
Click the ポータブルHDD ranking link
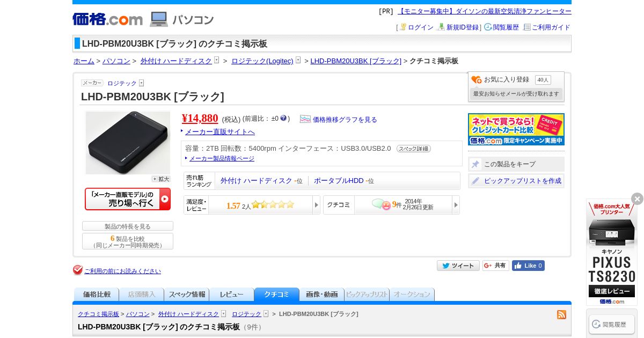(339, 181)
